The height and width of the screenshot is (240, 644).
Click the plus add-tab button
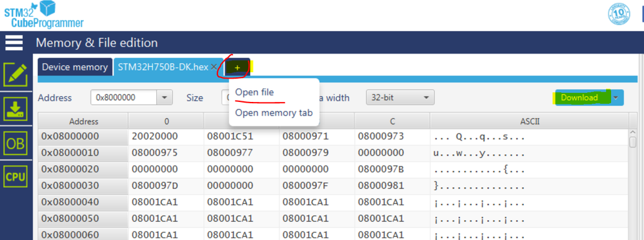tap(237, 67)
